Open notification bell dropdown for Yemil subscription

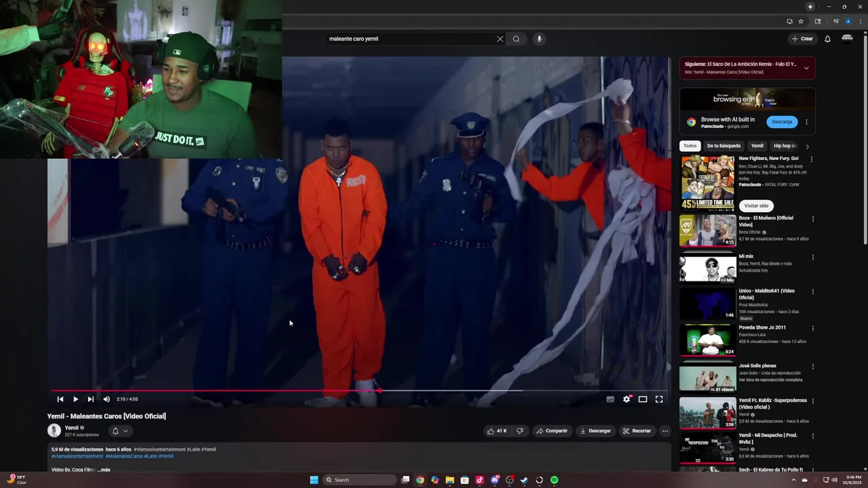point(120,431)
